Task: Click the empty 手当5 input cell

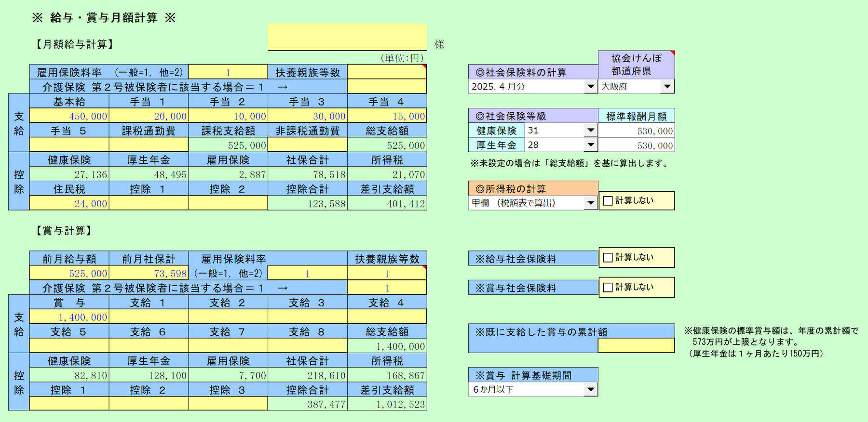Action: coord(69,145)
